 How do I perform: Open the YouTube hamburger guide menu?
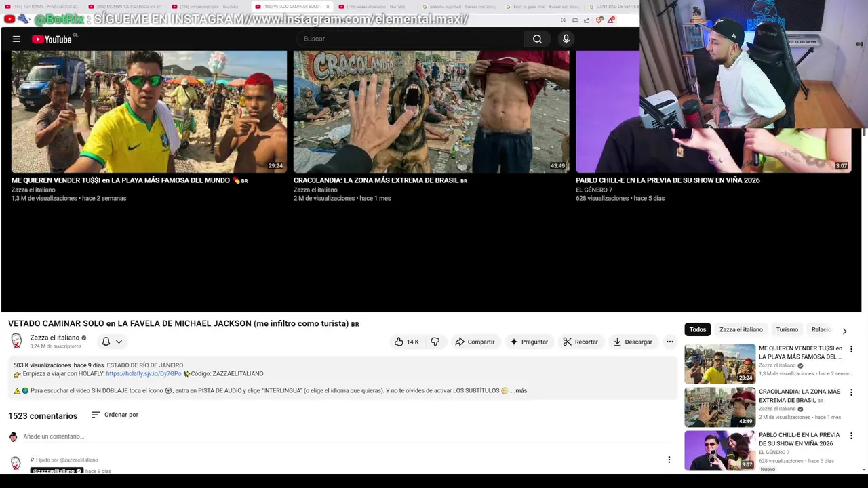click(x=16, y=39)
